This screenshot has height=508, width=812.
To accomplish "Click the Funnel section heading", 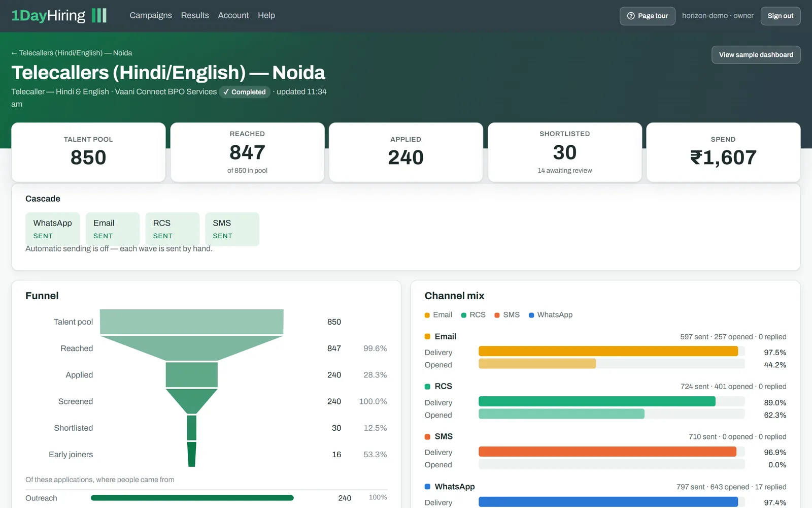I will pos(42,296).
